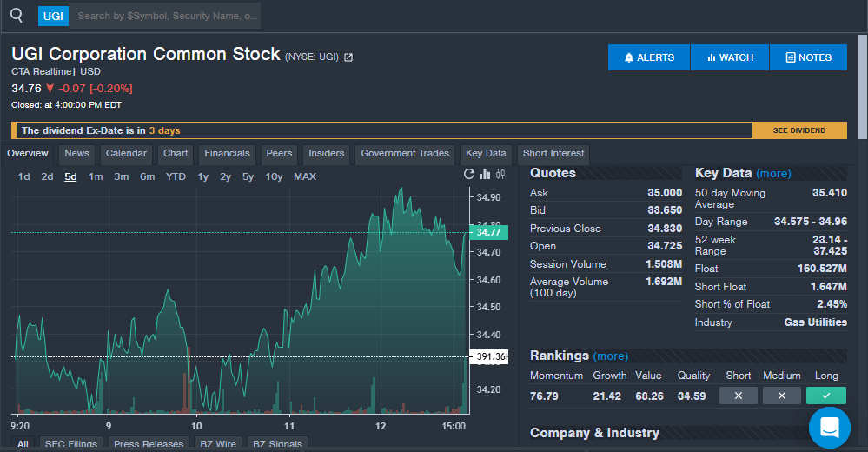868x452 pixels.
Task: Open the Calendar tab
Action: [126, 154]
